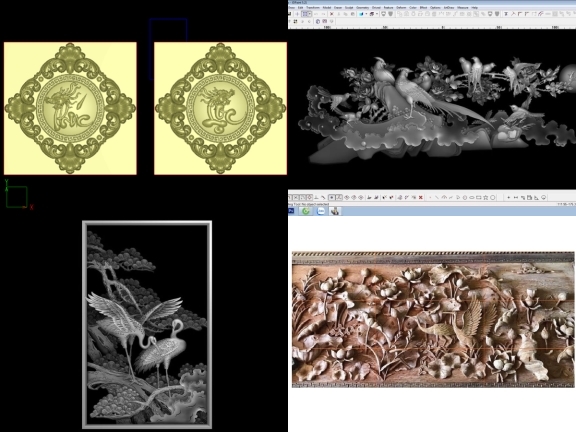Click the first eye-shaped view icon
The height and width of the screenshot is (432, 576).
pos(346,198)
